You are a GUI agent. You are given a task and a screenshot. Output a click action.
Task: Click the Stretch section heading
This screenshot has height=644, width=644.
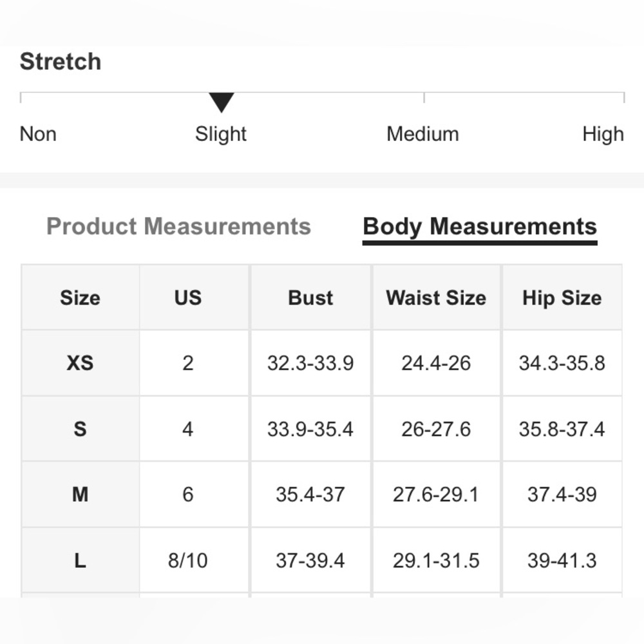61,62
